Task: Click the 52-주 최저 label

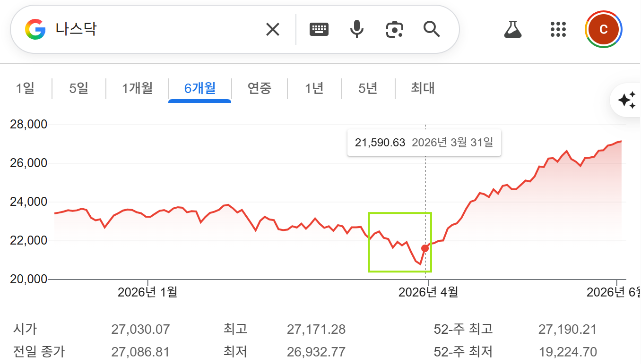Action: (x=463, y=352)
